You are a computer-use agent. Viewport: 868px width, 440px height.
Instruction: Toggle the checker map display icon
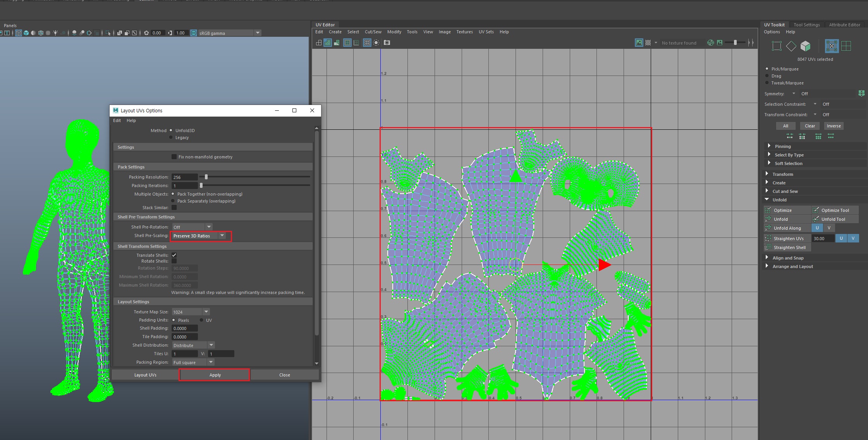coord(648,43)
